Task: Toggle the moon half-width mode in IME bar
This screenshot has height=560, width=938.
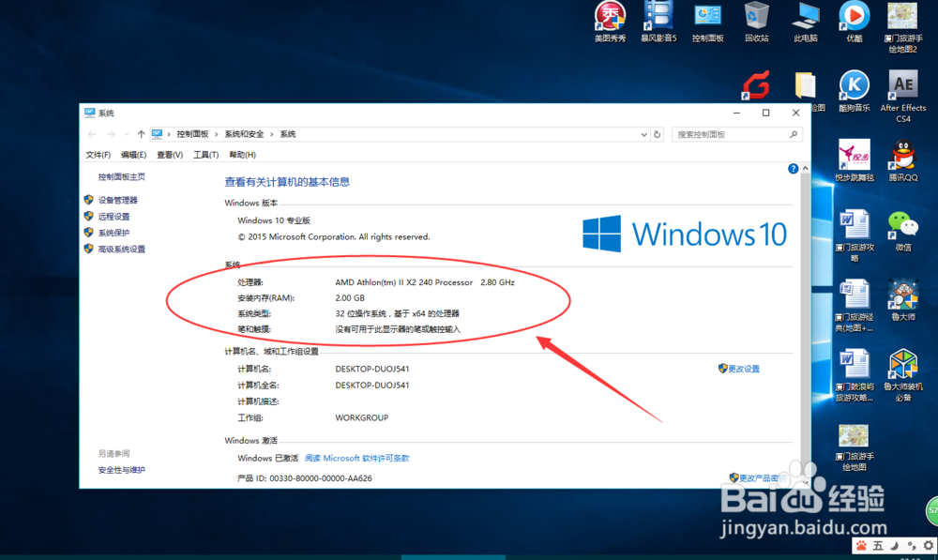Action: (894, 546)
